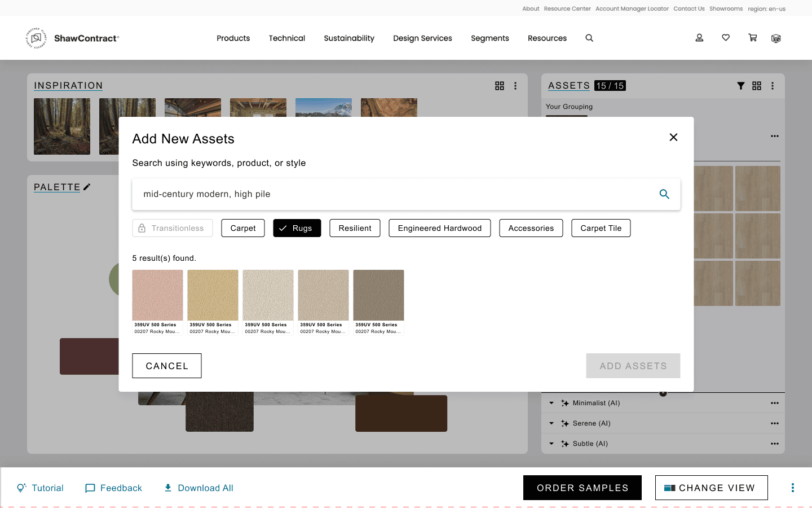
Task: Open the Design Services menu
Action: pyautogui.click(x=423, y=38)
